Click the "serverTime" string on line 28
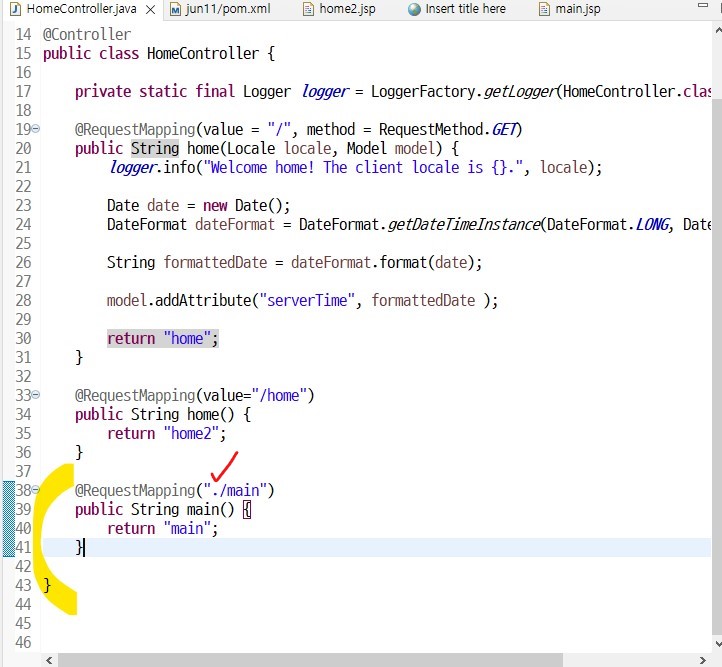722x667 pixels. [x=307, y=301]
